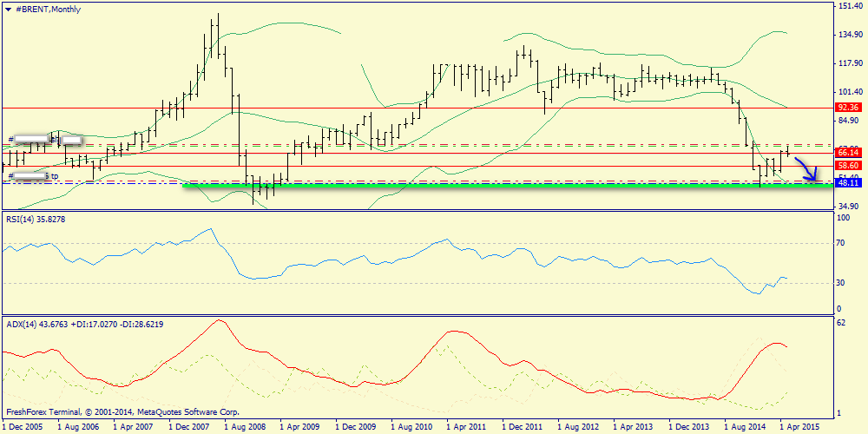The height and width of the screenshot is (434, 868).
Task: Click the FreshForex Terminal copyright text
Action: tap(123, 412)
